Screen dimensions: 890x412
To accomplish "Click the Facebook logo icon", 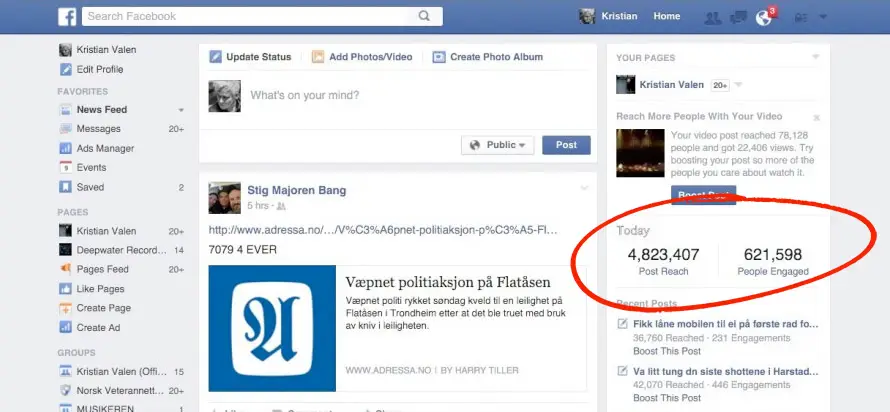I will pyautogui.click(x=68, y=17).
